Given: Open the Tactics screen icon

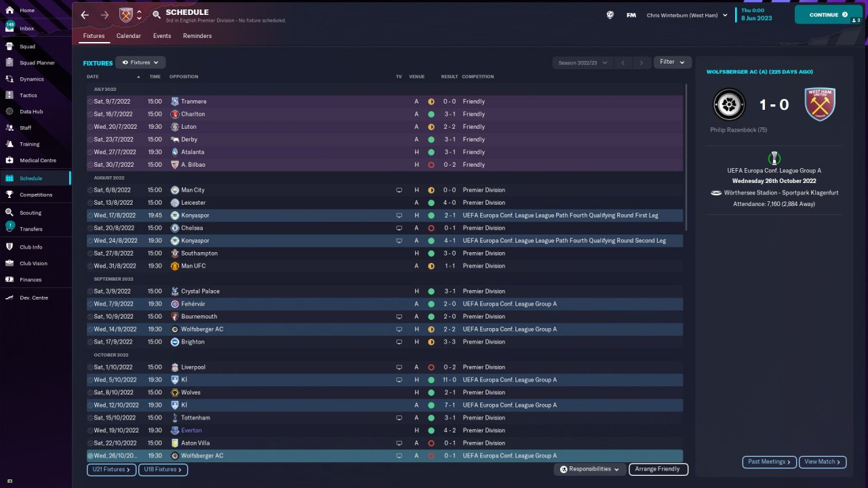Looking at the screenshot, I should tap(9, 95).
